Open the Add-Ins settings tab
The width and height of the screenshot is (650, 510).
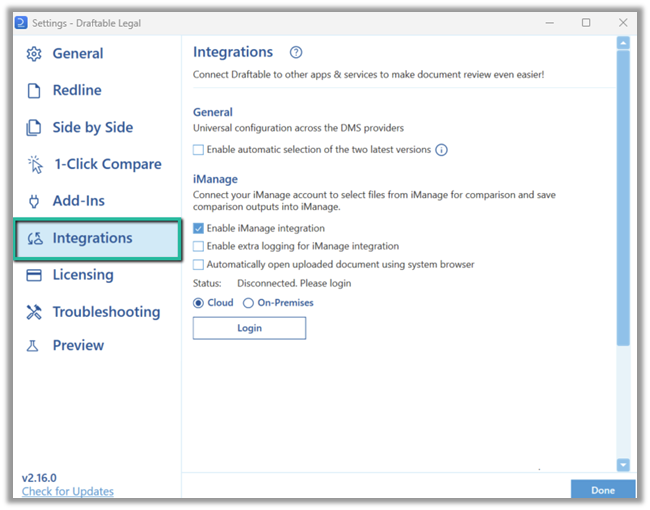tap(79, 201)
